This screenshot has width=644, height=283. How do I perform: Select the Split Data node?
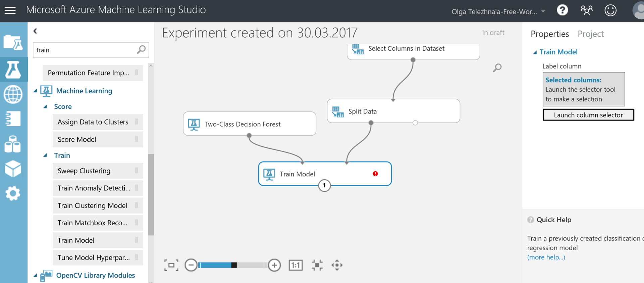click(x=393, y=111)
